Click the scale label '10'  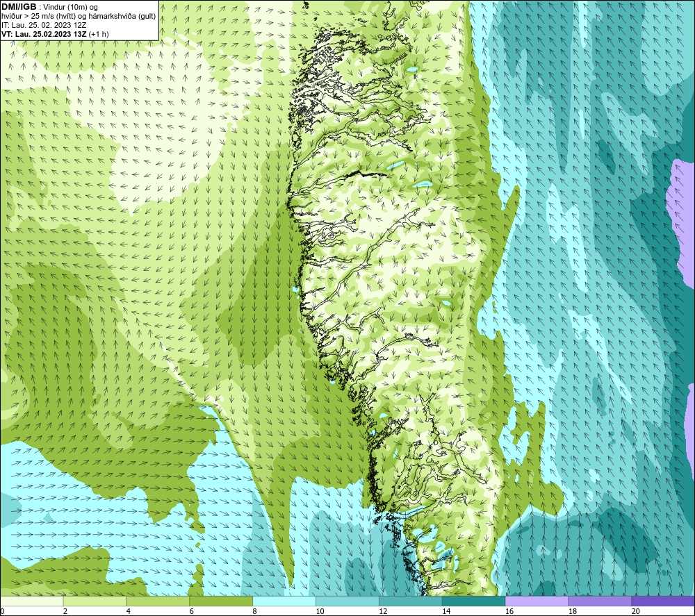click(320, 611)
